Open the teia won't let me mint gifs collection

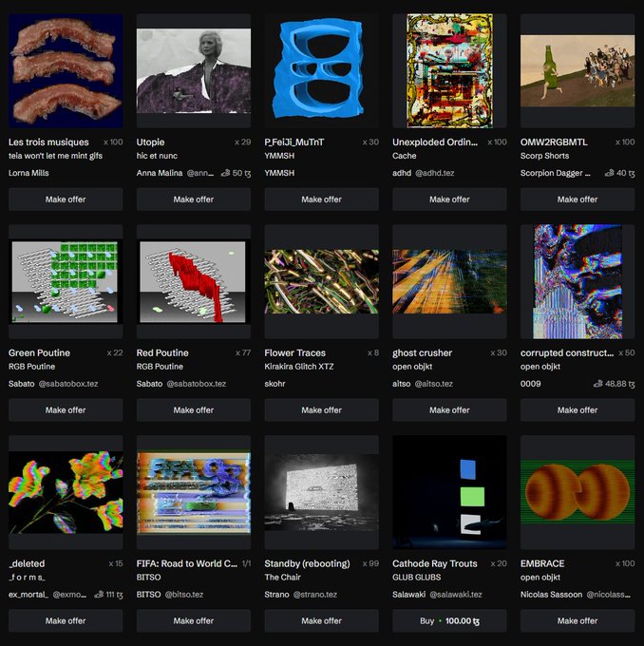point(56,156)
